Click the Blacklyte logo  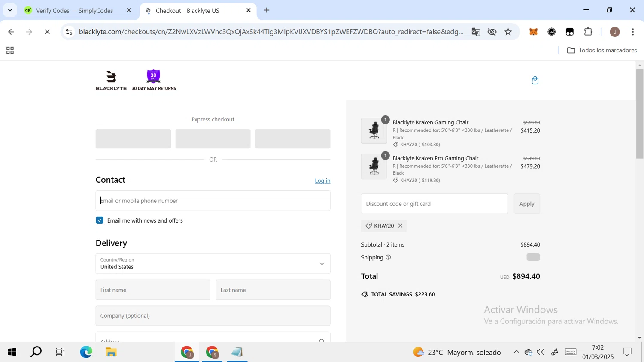pyautogui.click(x=111, y=80)
